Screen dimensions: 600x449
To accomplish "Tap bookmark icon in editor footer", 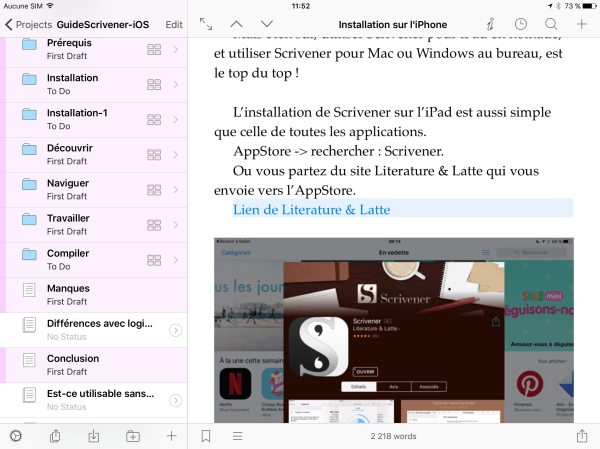I will (206, 436).
